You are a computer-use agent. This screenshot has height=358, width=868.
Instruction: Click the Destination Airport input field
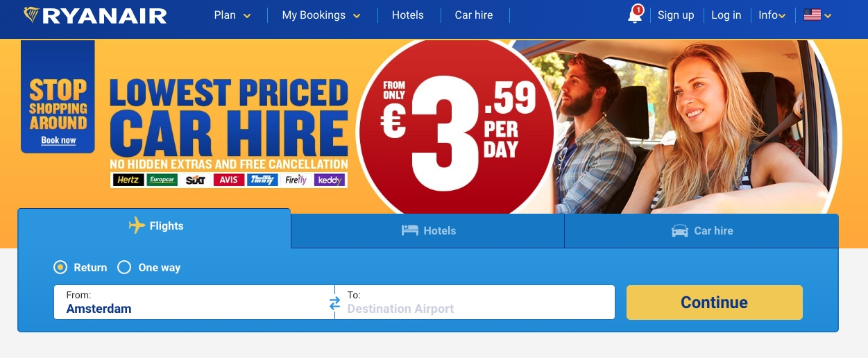coord(475,302)
